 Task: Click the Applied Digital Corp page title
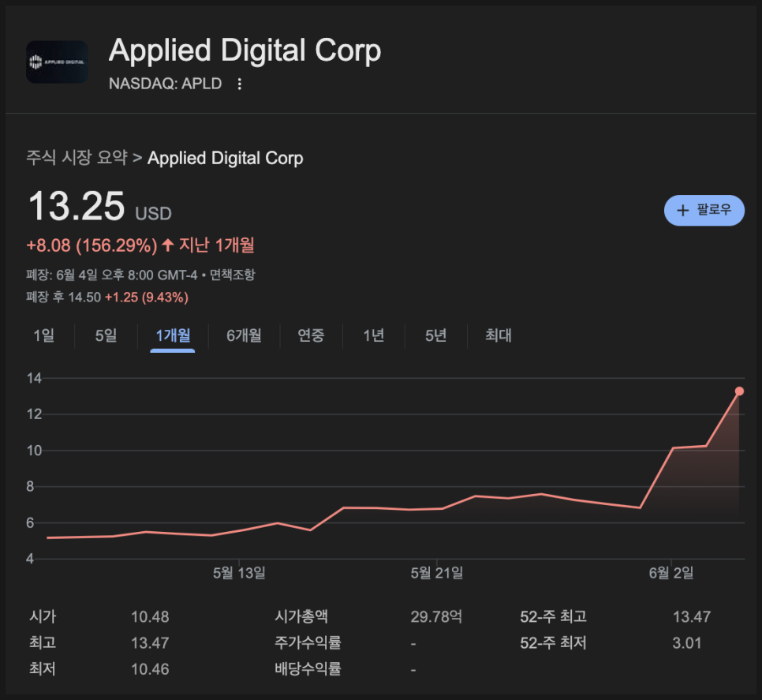245,51
